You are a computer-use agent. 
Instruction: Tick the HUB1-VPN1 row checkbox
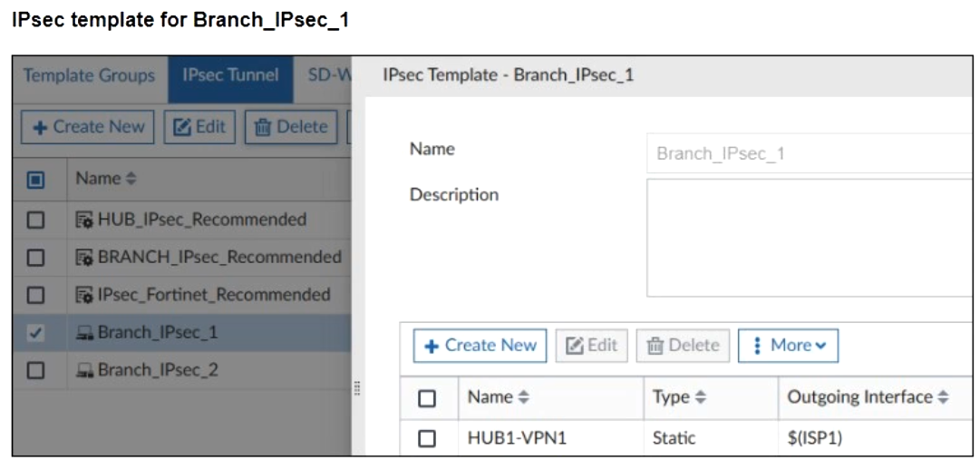tap(427, 438)
